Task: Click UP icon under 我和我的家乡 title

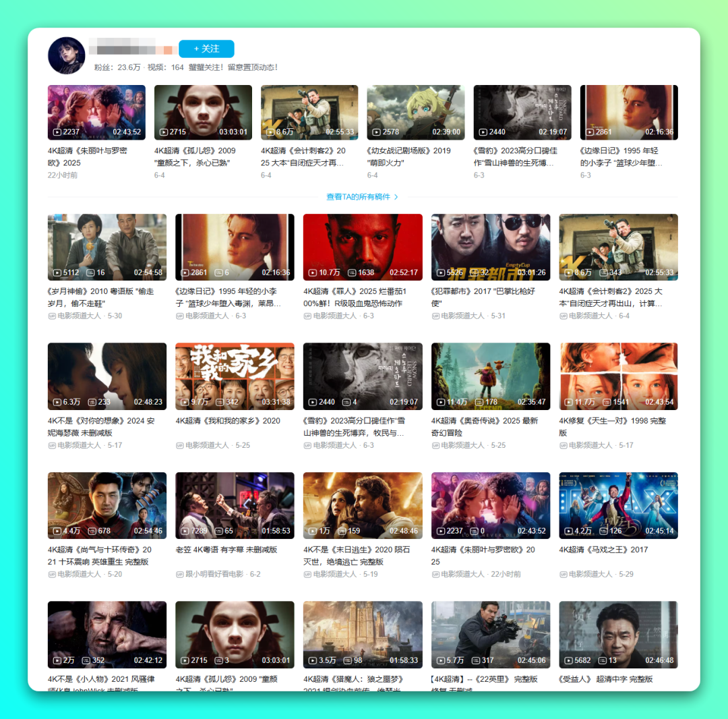Action: 180,445
